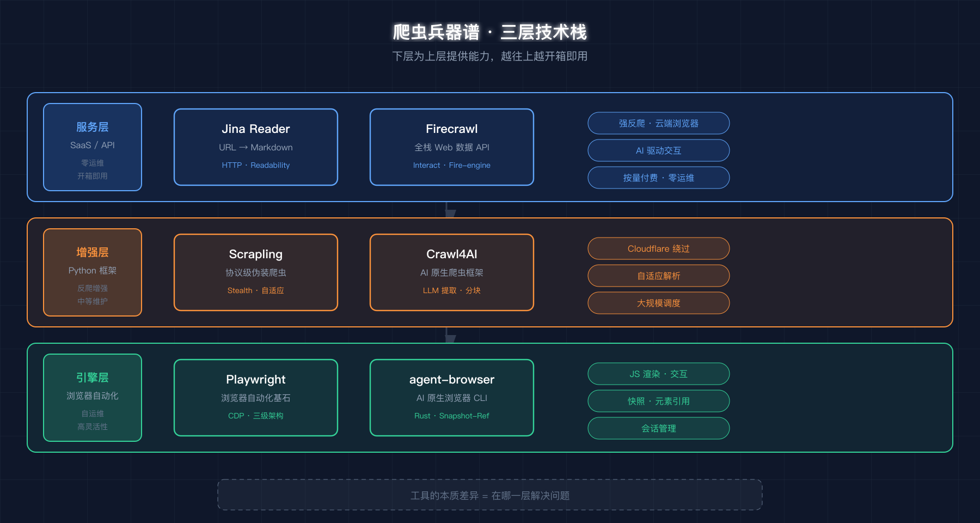980x523 pixels.
Task: Select the 引擎层 浏览器自动化 card
Action: pyautogui.click(x=93, y=398)
